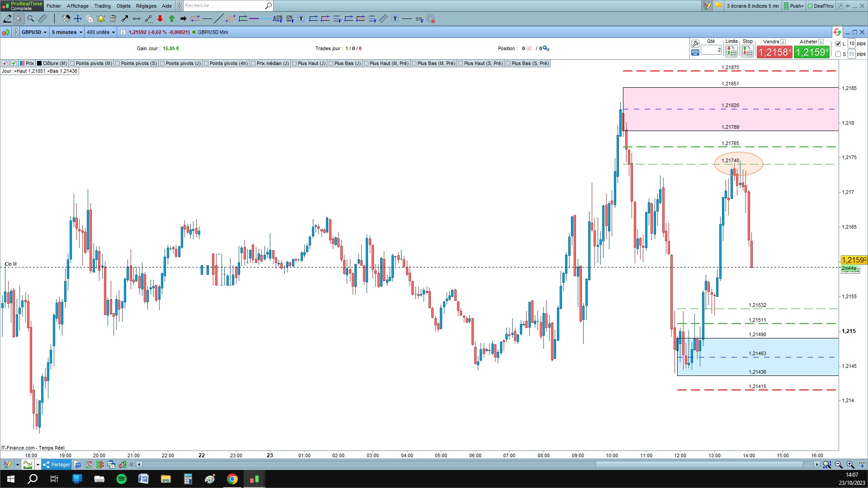Open the Trading menu
The width and height of the screenshot is (868, 488).
point(102,6)
